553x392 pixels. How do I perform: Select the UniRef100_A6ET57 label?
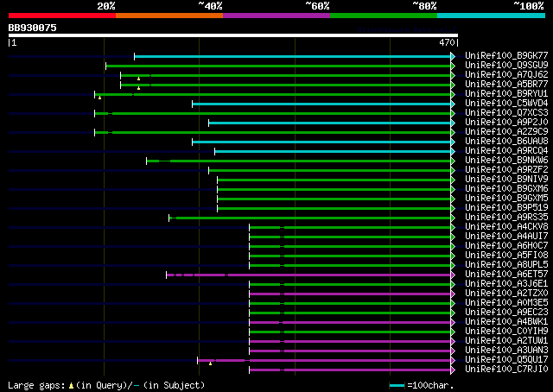506,275
